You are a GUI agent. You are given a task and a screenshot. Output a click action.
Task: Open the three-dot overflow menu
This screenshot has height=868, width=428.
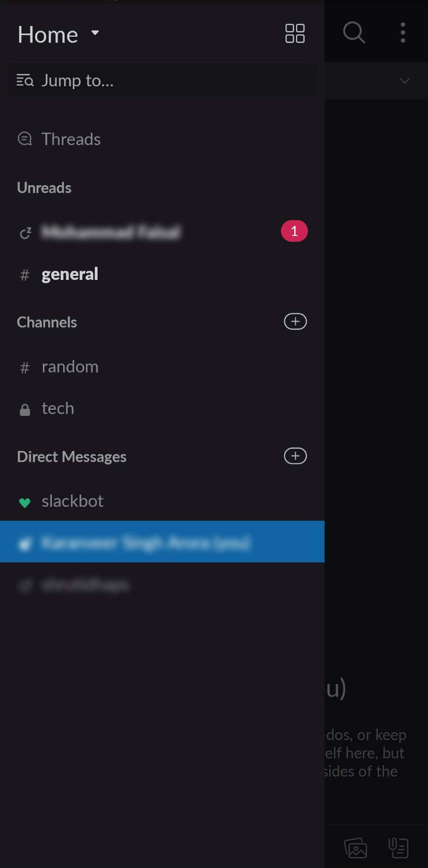point(403,33)
